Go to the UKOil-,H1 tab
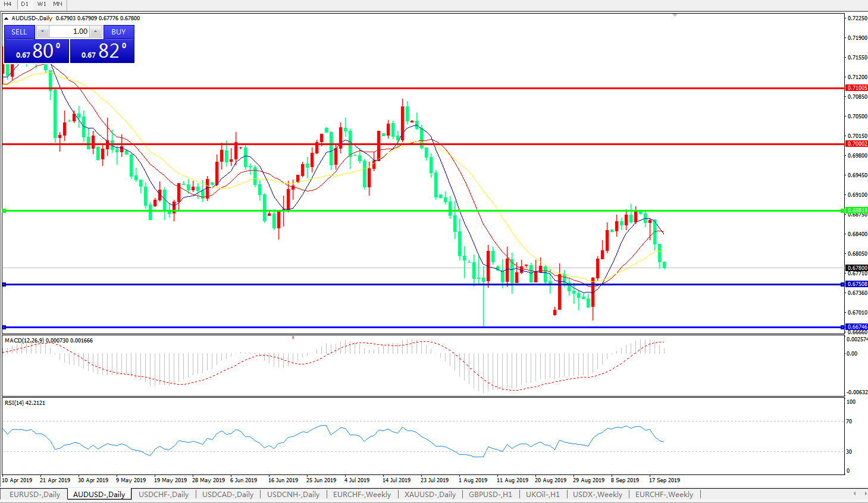Viewport: 868px width, 503px height. coord(543,494)
